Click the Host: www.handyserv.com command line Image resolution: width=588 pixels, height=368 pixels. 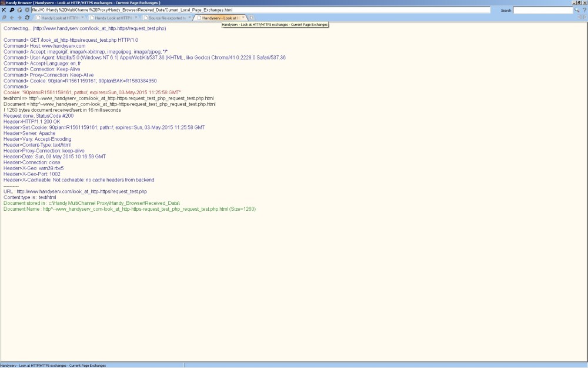tap(45, 46)
